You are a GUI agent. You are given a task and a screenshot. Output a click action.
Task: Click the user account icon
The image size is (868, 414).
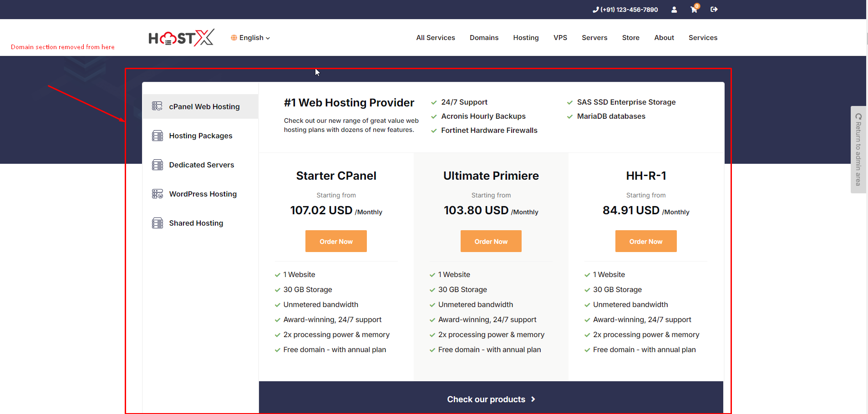point(674,10)
